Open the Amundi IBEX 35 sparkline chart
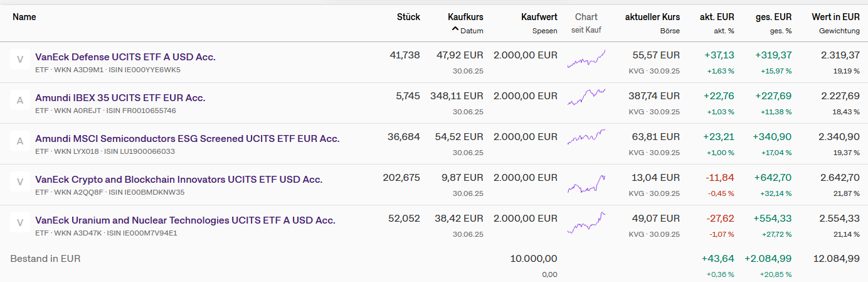868x282 pixels. (586, 99)
